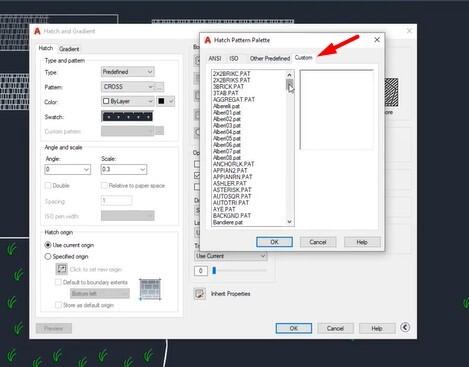Viewport: 469px width, 367px height.
Task: Open the ISO pen width dropdown
Action: point(128,216)
